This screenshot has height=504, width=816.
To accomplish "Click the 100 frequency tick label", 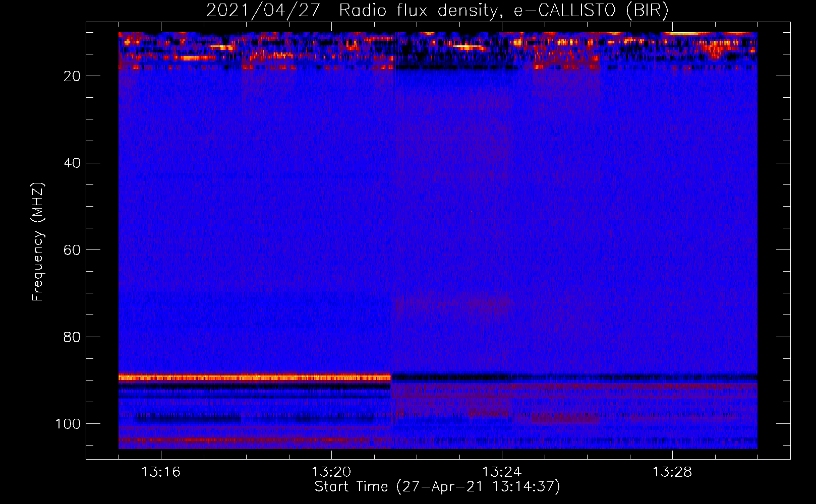I will point(68,424).
